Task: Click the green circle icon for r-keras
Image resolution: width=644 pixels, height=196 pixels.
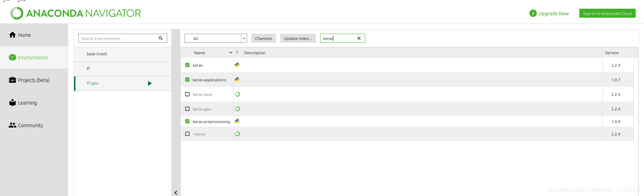Action: [237, 134]
